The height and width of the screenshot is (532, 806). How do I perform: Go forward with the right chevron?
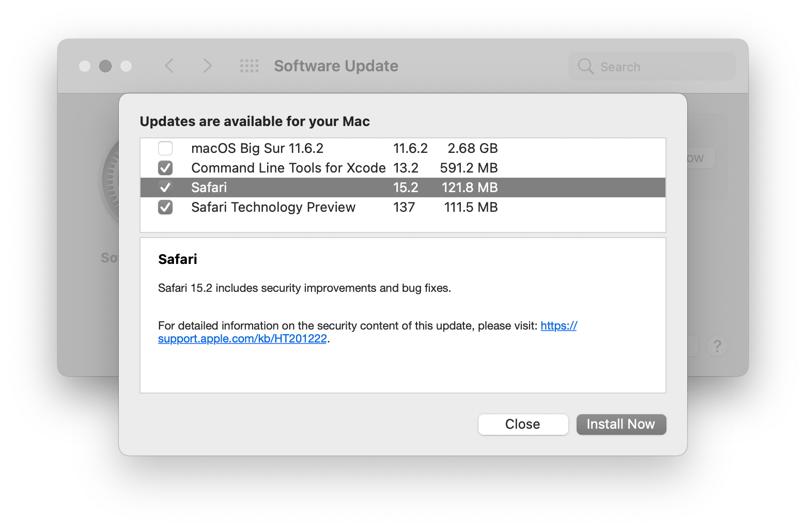coord(207,66)
